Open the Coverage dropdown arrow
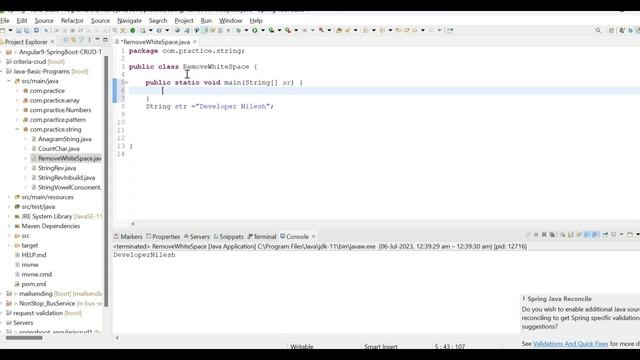The height and width of the screenshot is (360, 640). (x=280, y=30)
